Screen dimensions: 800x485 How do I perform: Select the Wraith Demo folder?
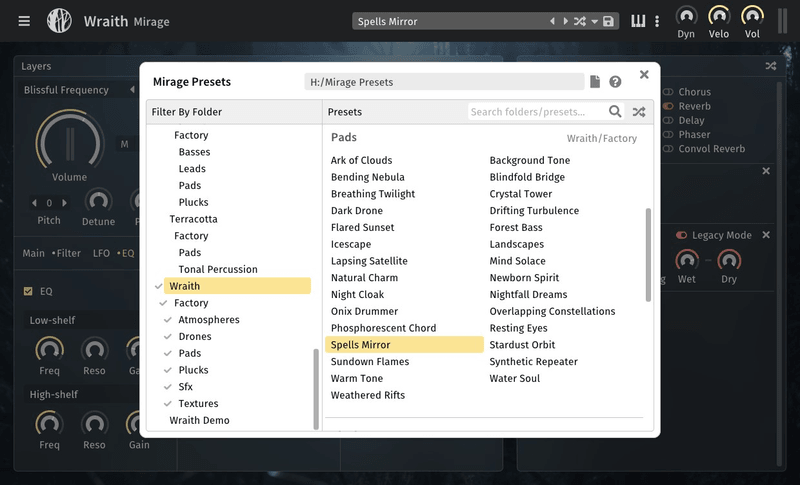199,420
